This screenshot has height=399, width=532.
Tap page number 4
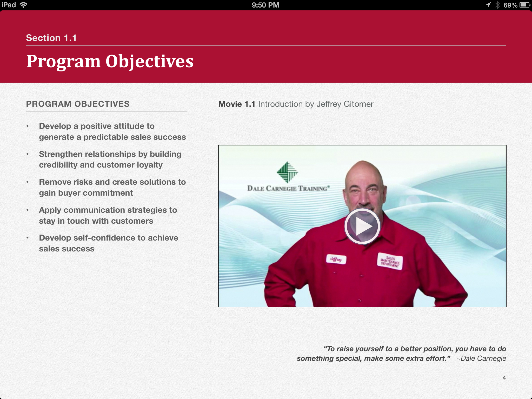tap(504, 378)
